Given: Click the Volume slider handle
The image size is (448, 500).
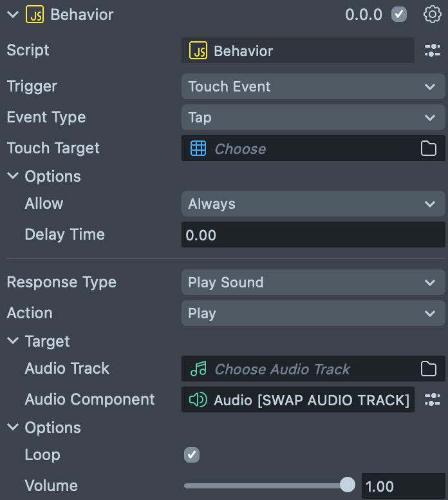Looking at the screenshot, I should point(347,485).
